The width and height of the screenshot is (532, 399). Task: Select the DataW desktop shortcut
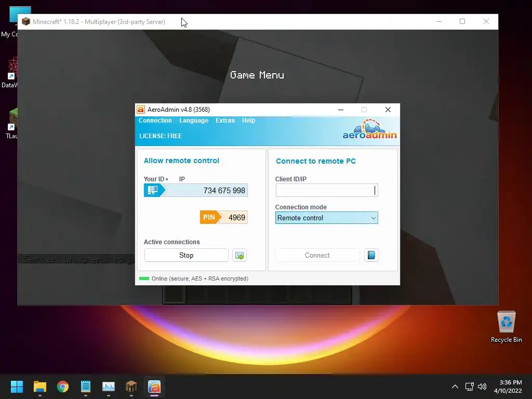(x=9, y=73)
